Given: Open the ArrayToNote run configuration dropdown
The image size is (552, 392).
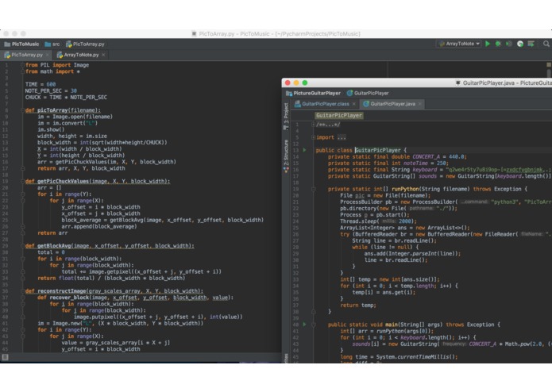Looking at the screenshot, I should (459, 44).
